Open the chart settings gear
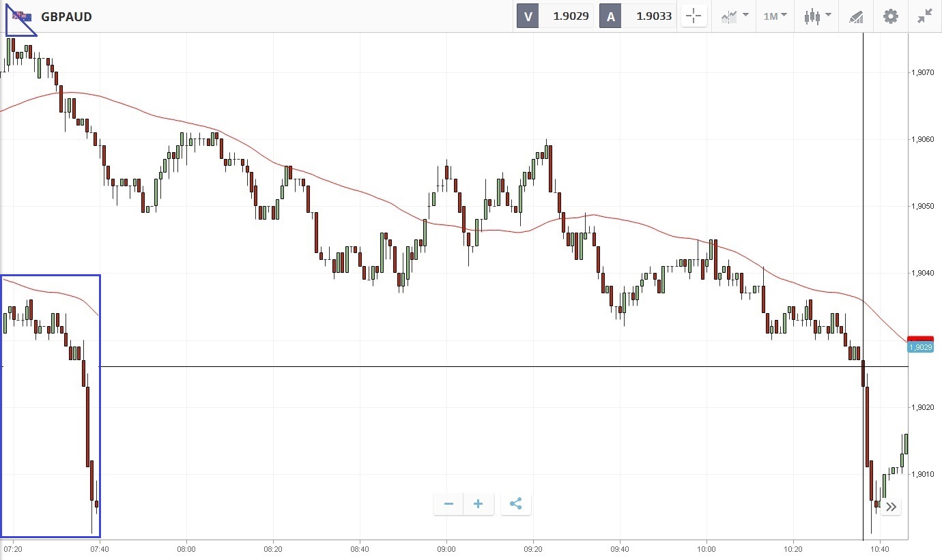 [x=891, y=16]
